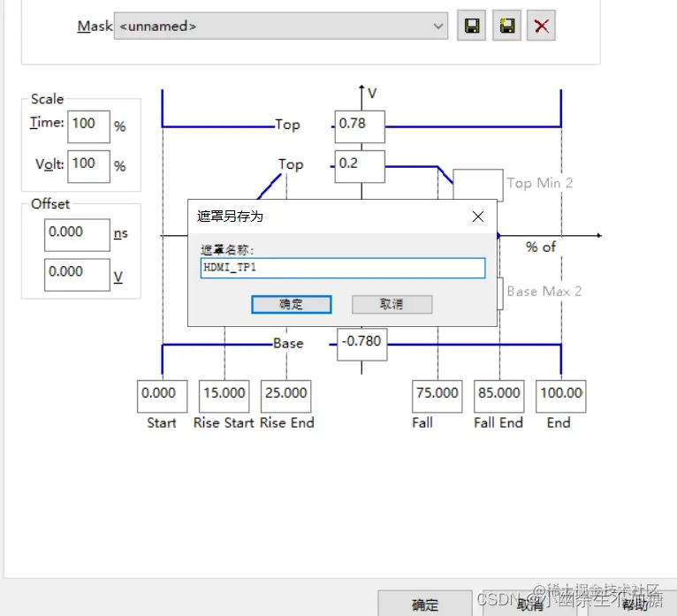Click the Fall End label text
677x616 pixels.
(x=498, y=422)
